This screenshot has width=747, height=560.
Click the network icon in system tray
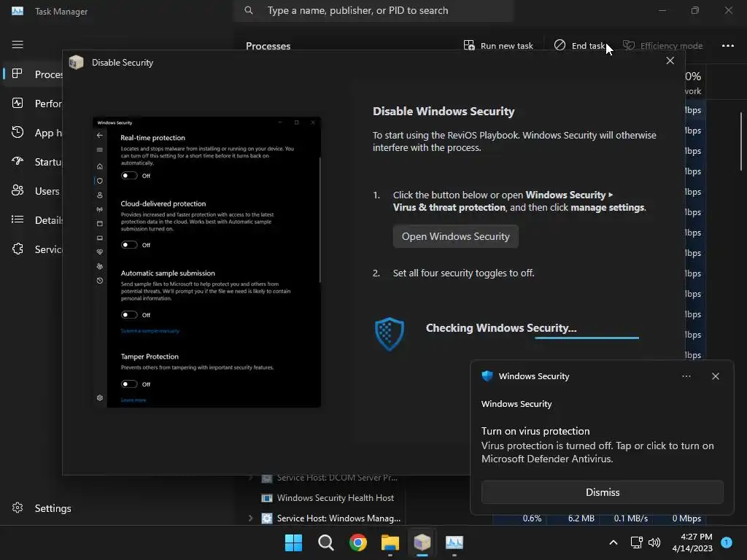636,542
